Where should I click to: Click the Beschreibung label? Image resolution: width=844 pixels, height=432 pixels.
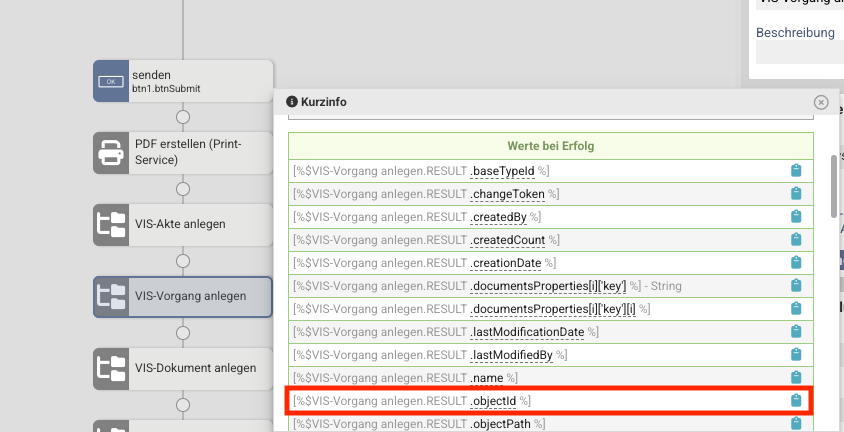point(795,32)
